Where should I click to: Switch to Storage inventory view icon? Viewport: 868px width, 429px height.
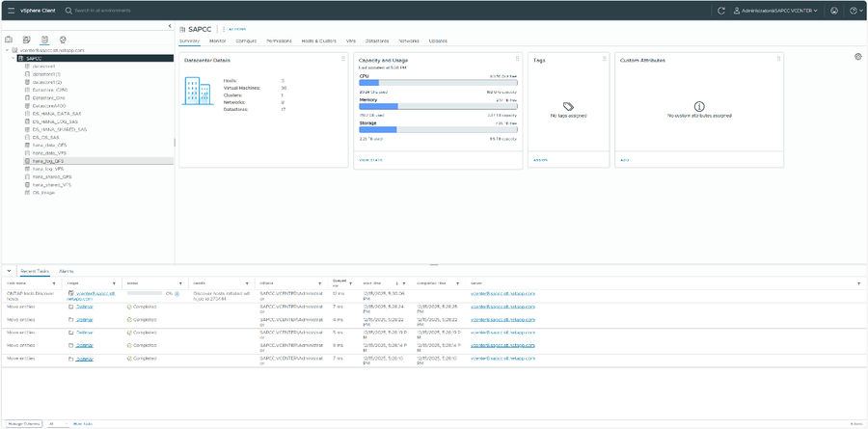coord(44,40)
